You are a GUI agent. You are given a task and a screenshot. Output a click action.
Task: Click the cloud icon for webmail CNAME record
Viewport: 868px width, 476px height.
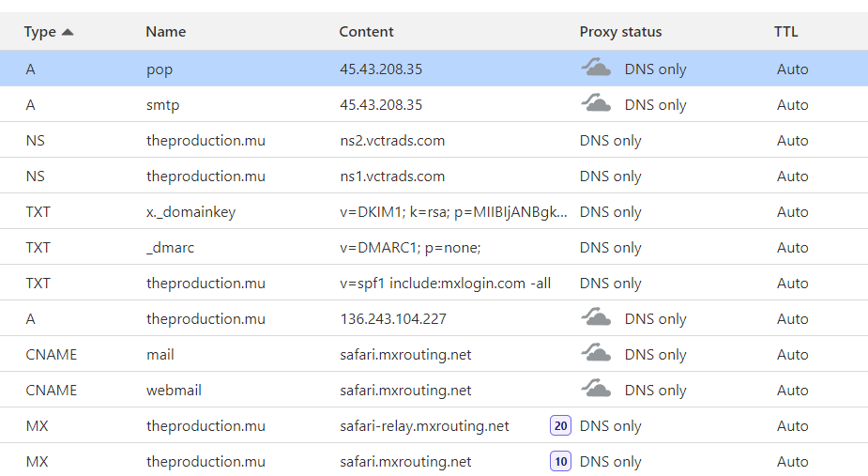[x=596, y=390]
